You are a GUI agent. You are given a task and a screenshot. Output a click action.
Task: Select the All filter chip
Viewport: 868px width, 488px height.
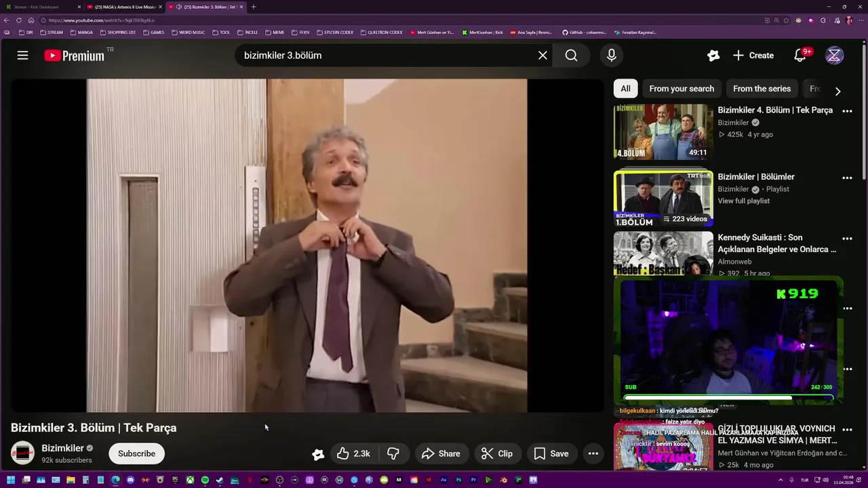(625, 89)
